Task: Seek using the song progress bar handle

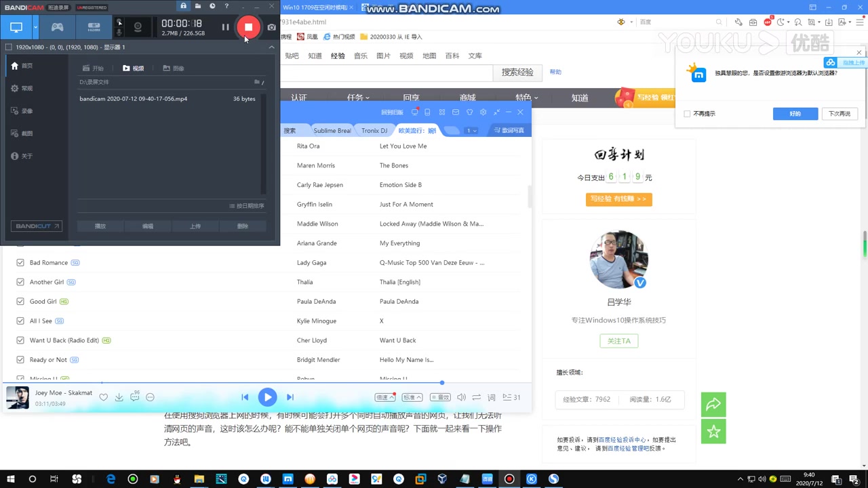Action: tap(441, 383)
